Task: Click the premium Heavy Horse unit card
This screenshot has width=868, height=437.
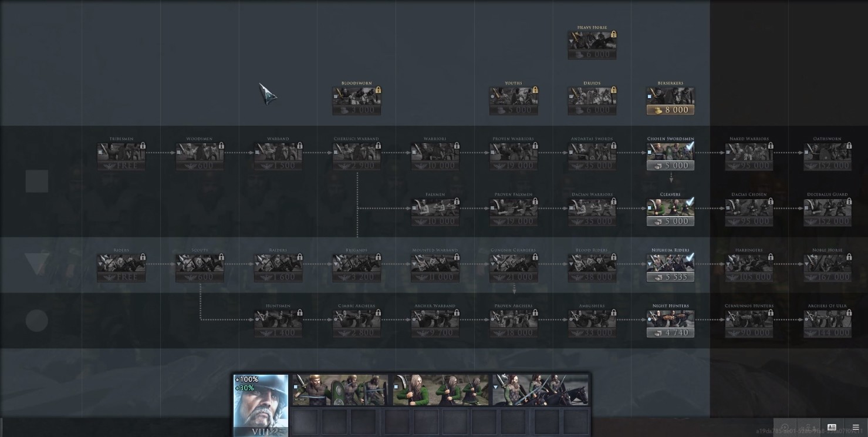Action: point(592,46)
